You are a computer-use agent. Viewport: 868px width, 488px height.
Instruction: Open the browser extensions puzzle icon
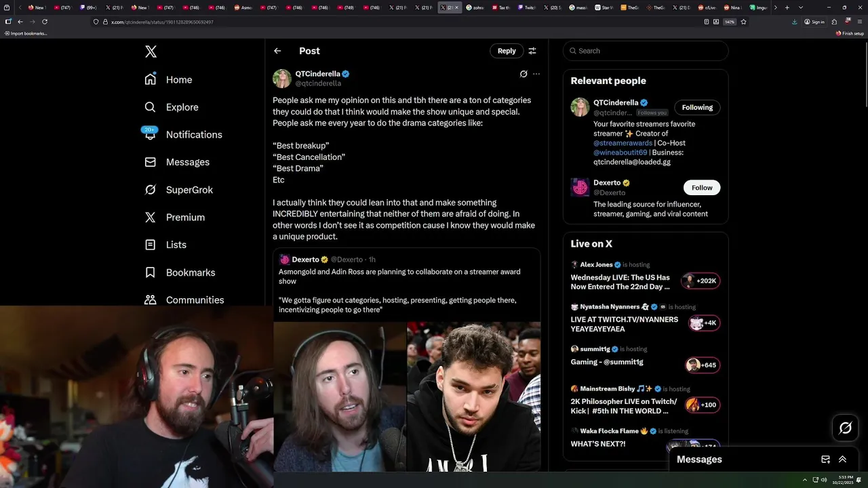coord(834,22)
